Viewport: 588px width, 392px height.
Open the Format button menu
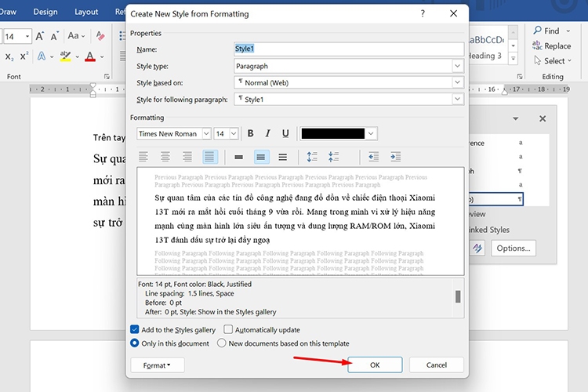pos(157,365)
